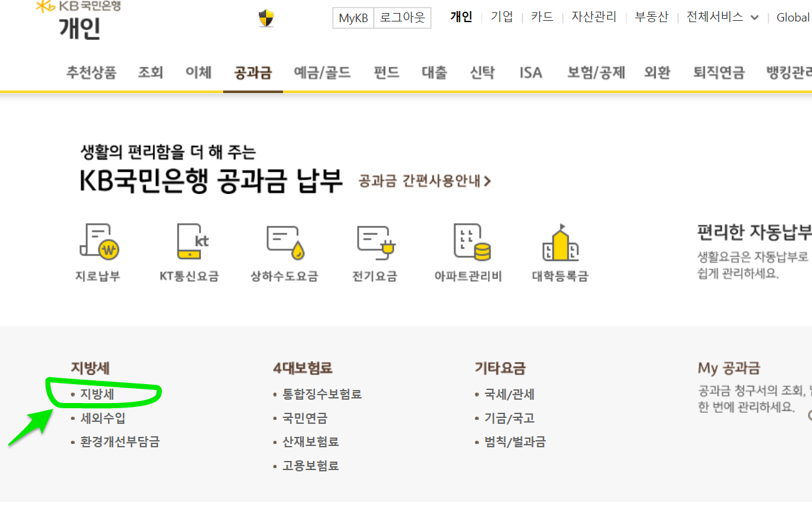This screenshot has height=515, width=812.
Task: Switch to the 예금/골드 menu
Action: (x=322, y=72)
